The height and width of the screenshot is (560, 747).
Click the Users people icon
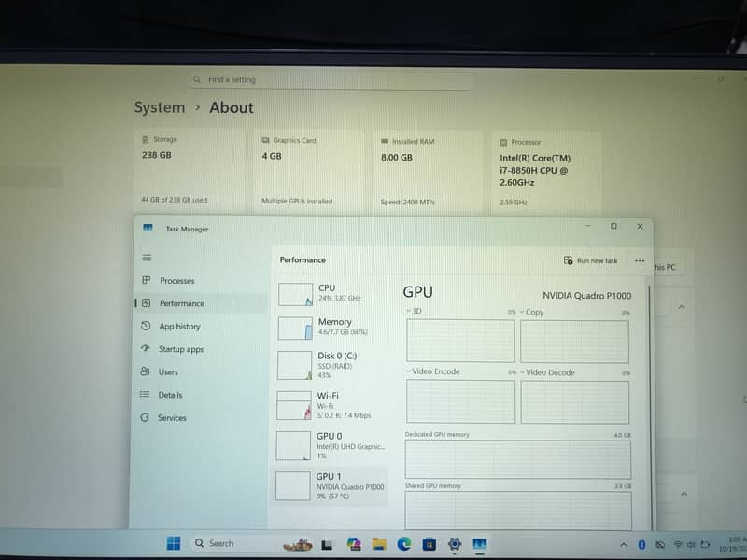pyautogui.click(x=146, y=371)
